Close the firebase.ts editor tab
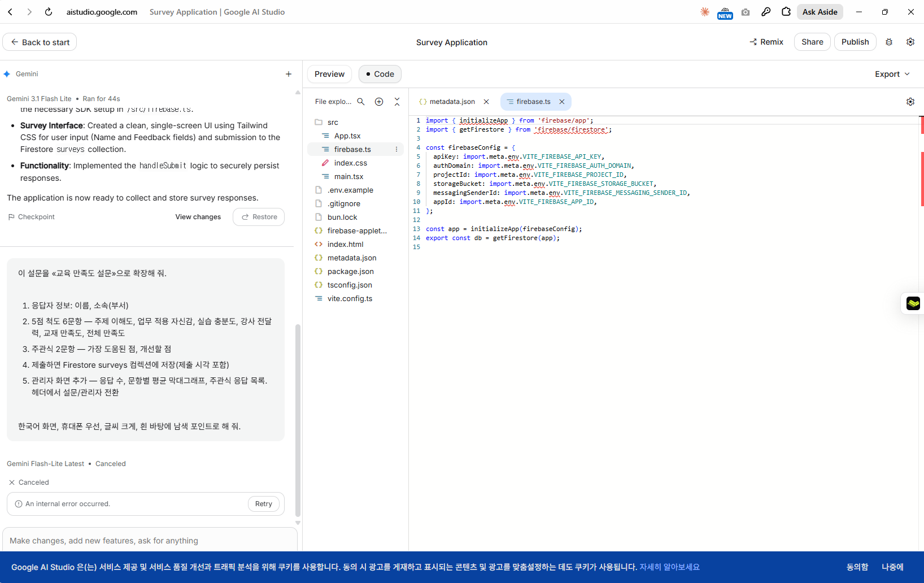 [562, 102]
